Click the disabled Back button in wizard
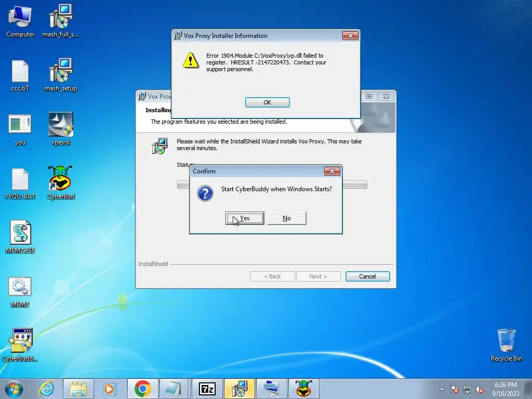532x399 pixels. click(272, 276)
